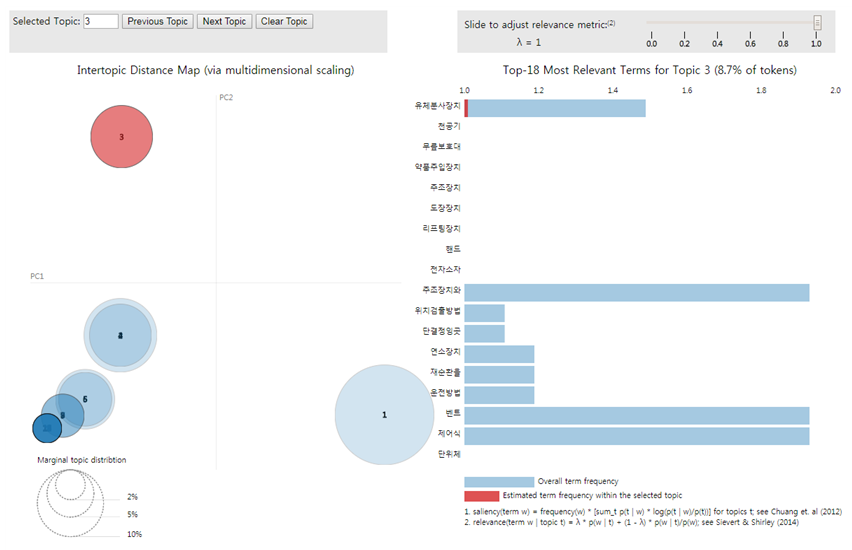
Task: Select the double-ringed circle above topic 5
Action: [120, 335]
